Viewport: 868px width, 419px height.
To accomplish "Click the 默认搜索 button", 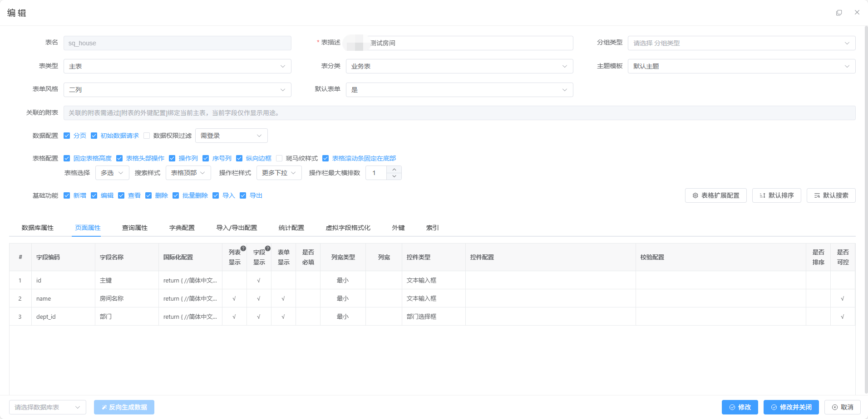I will [831, 195].
